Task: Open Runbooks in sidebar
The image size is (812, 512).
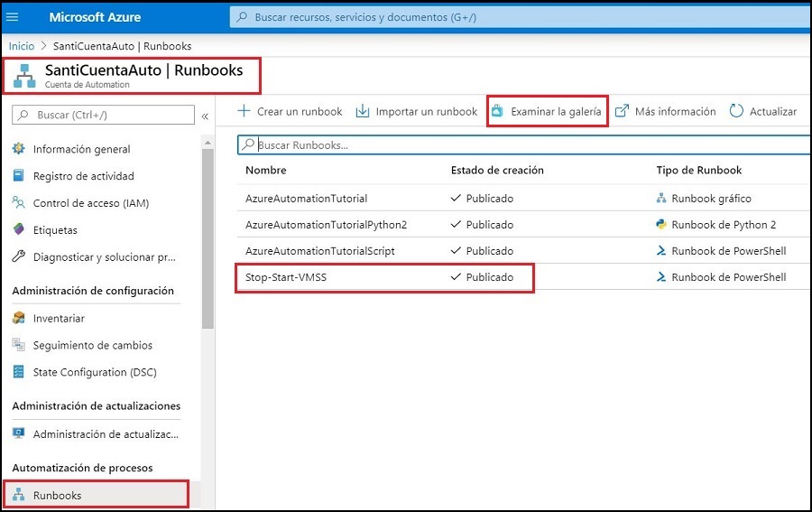Action: (x=57, y=496)
